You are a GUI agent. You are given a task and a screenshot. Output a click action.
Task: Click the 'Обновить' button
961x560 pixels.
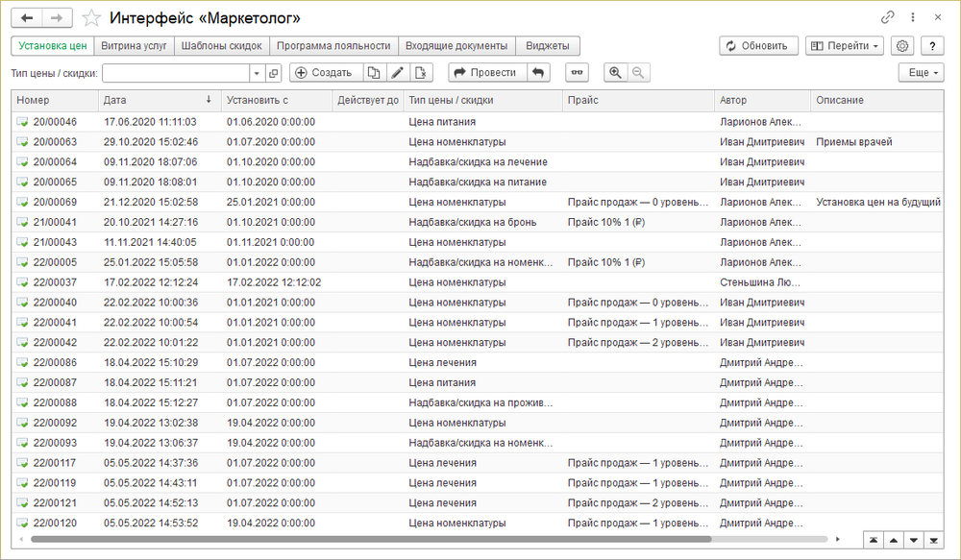tap(758, 46)
